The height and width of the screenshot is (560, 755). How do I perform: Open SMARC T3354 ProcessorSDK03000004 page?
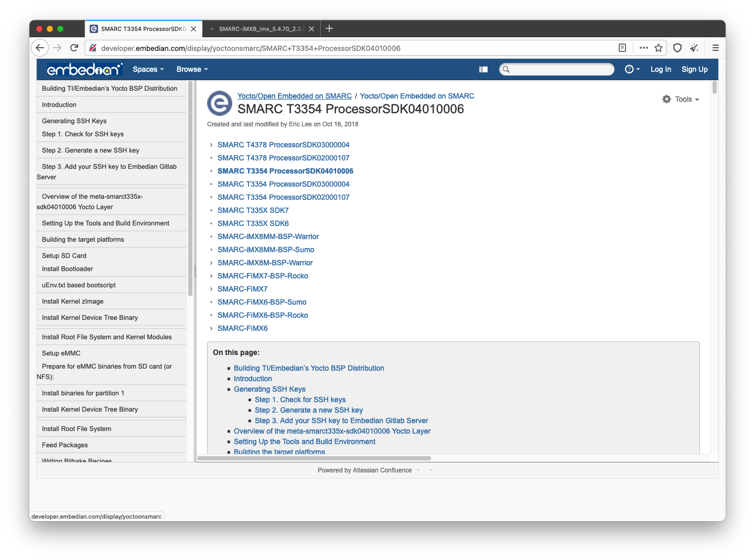click(283, 184)
